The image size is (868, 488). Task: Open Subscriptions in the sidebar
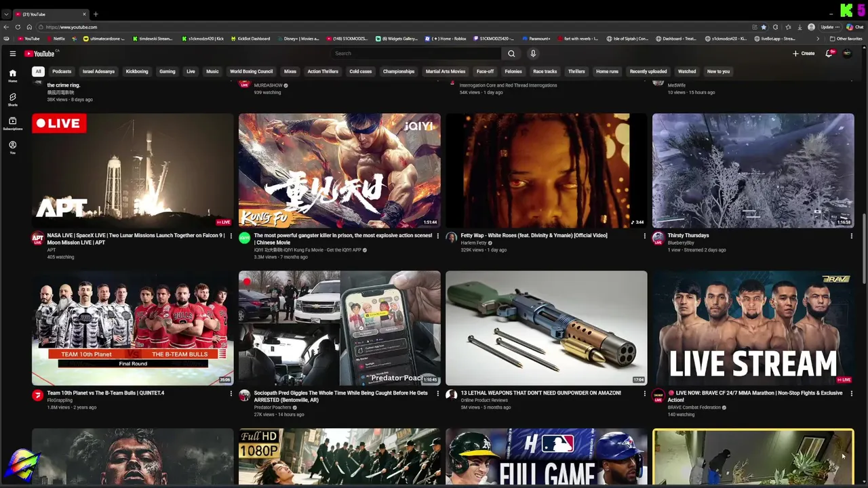(12, 123)
